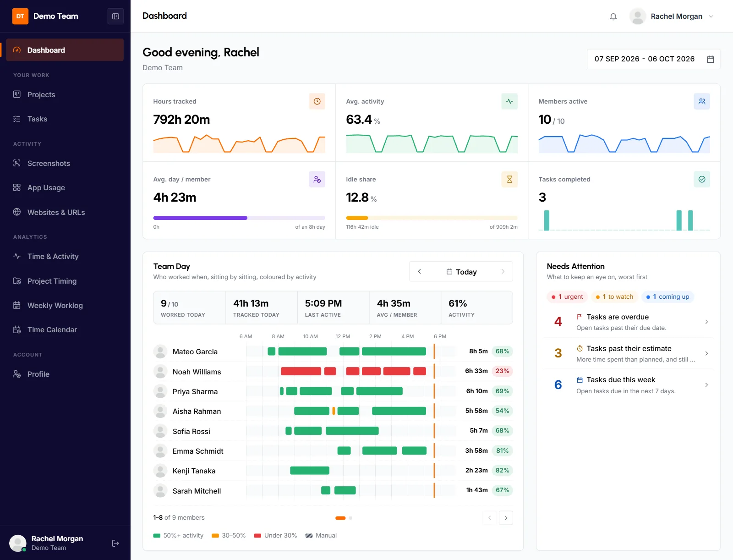Open Time & Activity analytics
This screenshot has width=733, height=560.
tap(65, 256)
